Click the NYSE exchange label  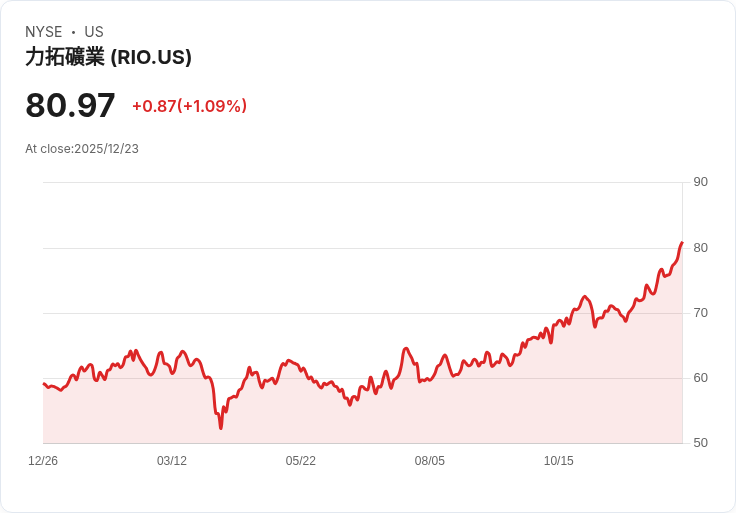[44, 32]
